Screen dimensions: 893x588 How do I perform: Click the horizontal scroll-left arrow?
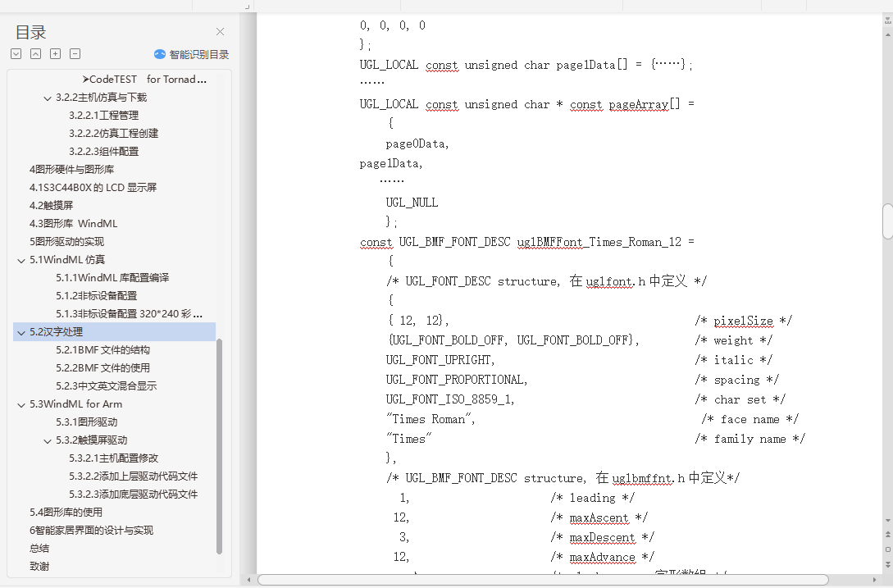tap(248, 580)
